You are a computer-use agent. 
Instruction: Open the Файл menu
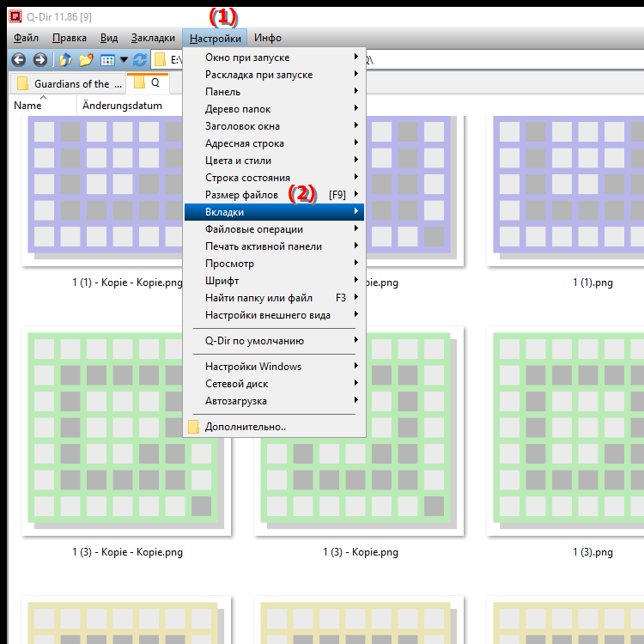click(x=26, y=38)
